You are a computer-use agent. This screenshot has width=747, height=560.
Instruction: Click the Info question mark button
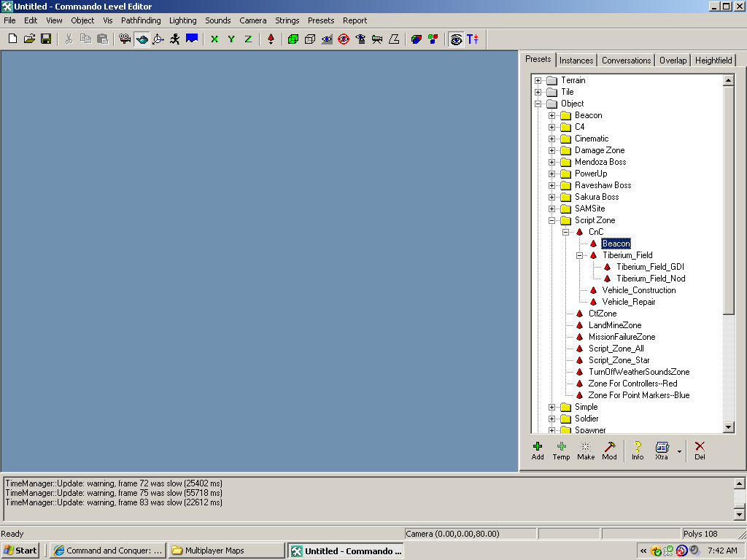point(638,451)
